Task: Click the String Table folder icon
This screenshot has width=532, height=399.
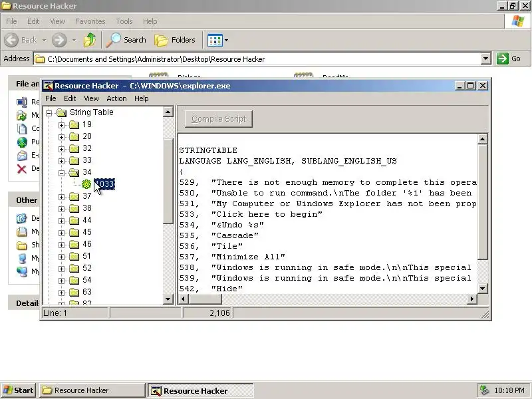Action: pos(61,112)
